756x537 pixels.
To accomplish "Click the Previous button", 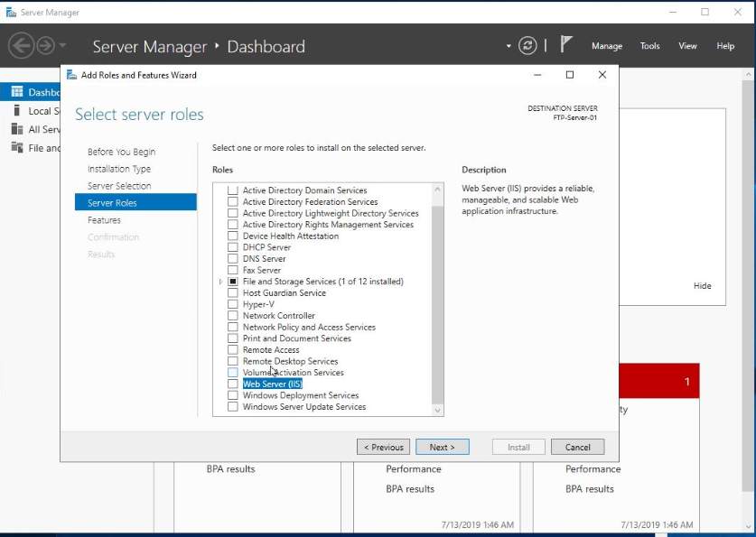I will click(x=383, y=447).
